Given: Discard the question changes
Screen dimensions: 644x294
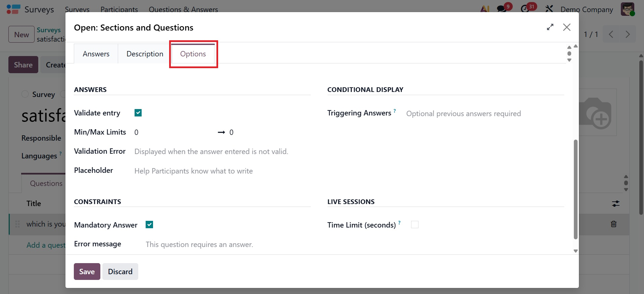Looking at the screenshot, I should point(120,272).
